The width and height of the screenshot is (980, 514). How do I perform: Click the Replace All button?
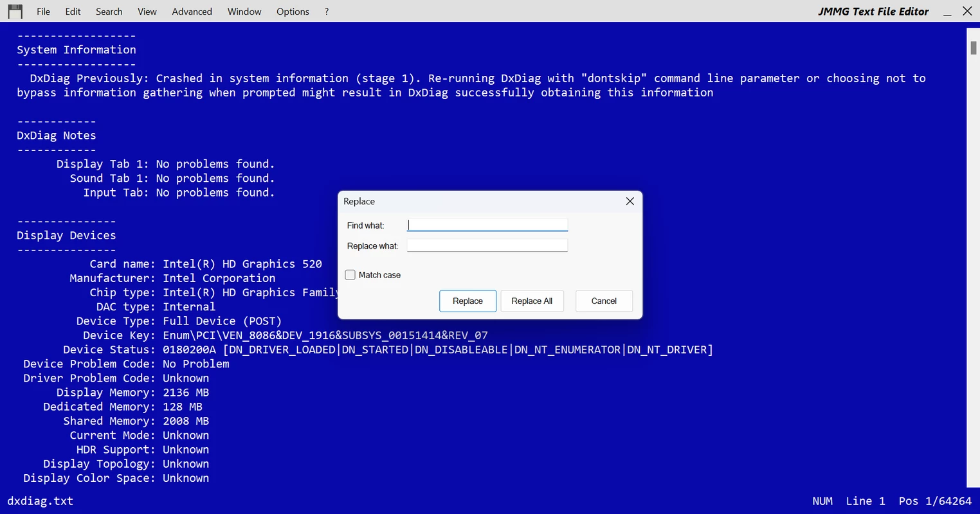(x=532, y=301)
